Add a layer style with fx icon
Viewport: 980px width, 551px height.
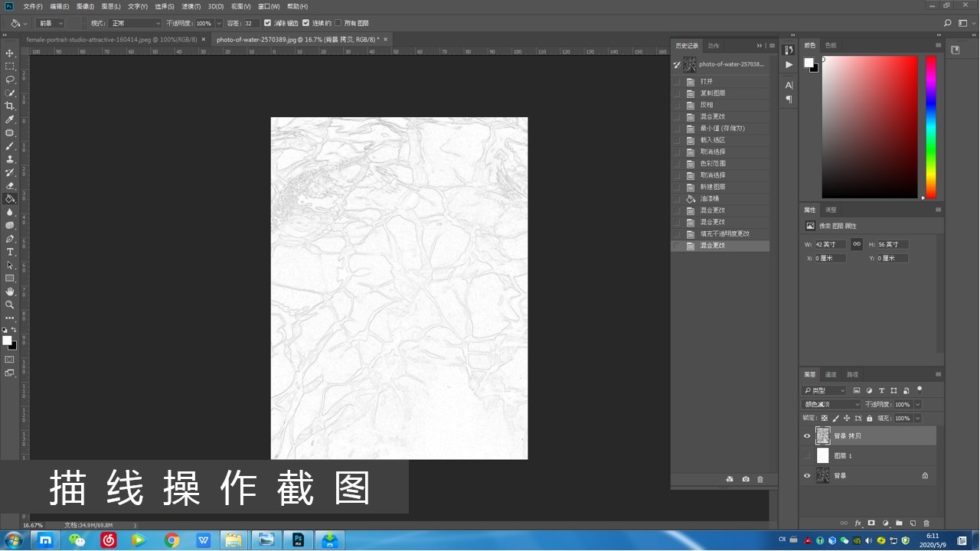click(x=858, y=523)
